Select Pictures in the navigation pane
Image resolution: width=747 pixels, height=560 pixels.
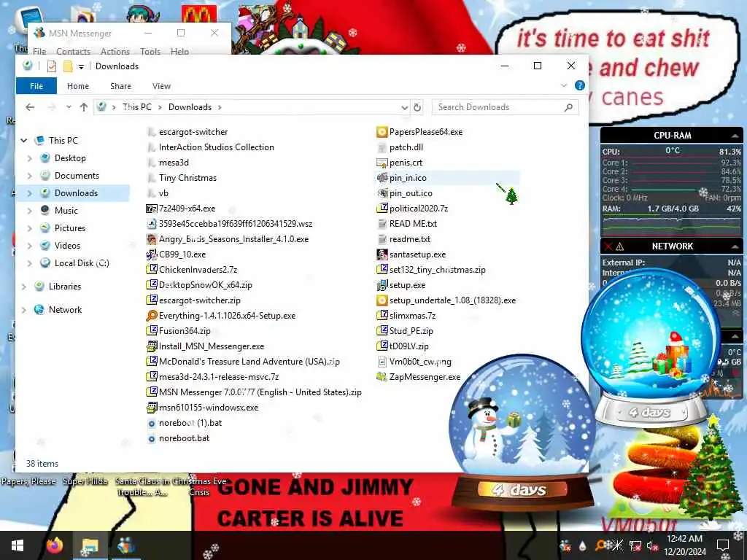69,228
